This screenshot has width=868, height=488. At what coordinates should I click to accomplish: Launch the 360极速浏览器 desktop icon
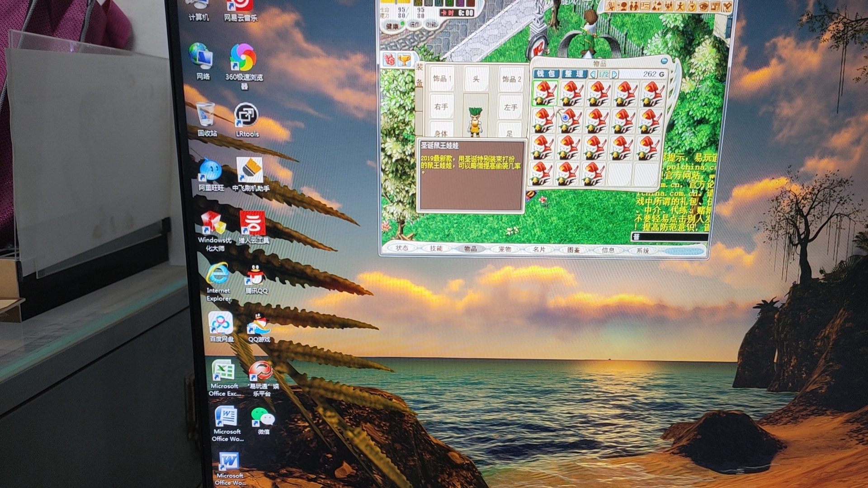coord(244,66)
